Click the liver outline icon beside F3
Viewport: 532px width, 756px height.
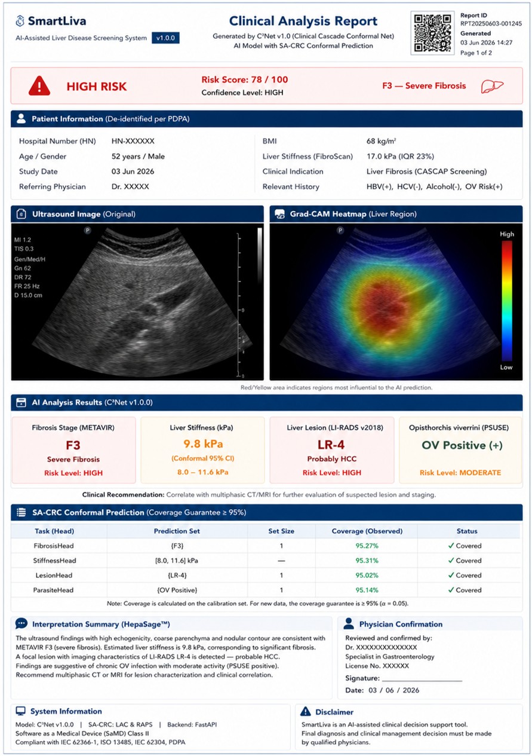[493, 86]
